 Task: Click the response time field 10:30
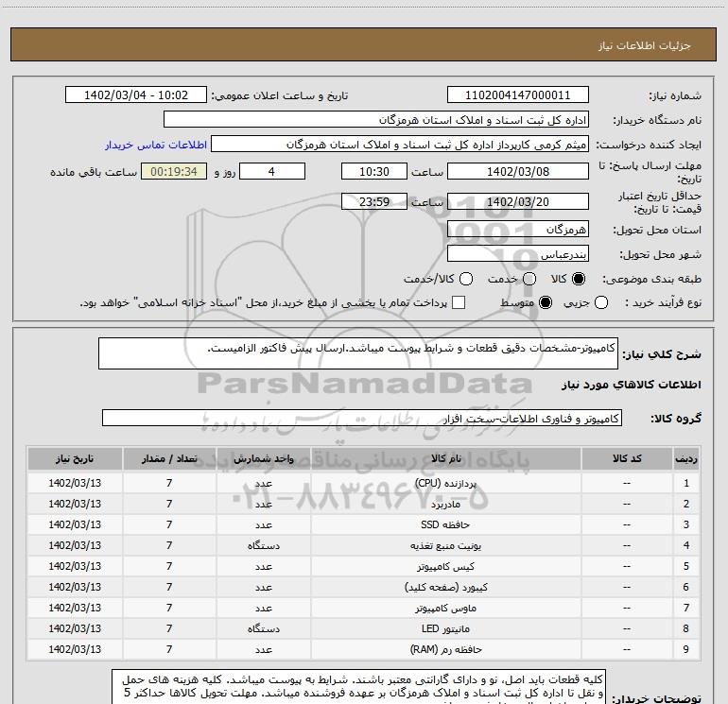pos(374,171)
